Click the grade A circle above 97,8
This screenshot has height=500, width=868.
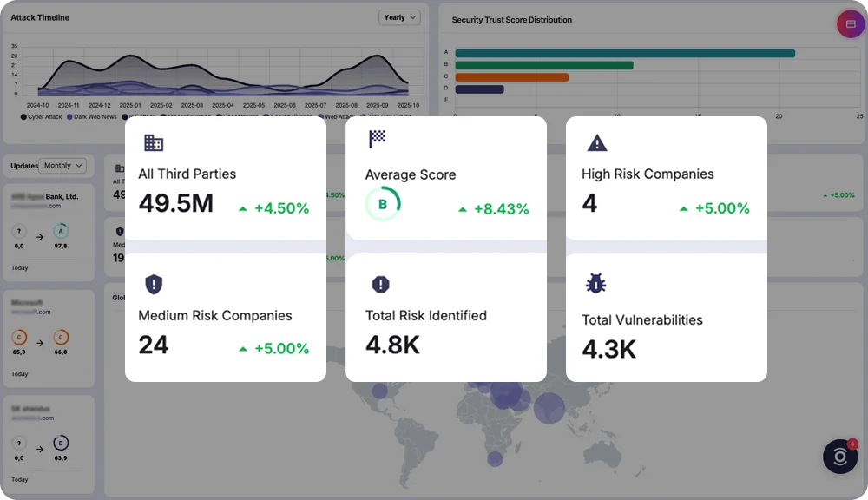(x=61, y=231)
